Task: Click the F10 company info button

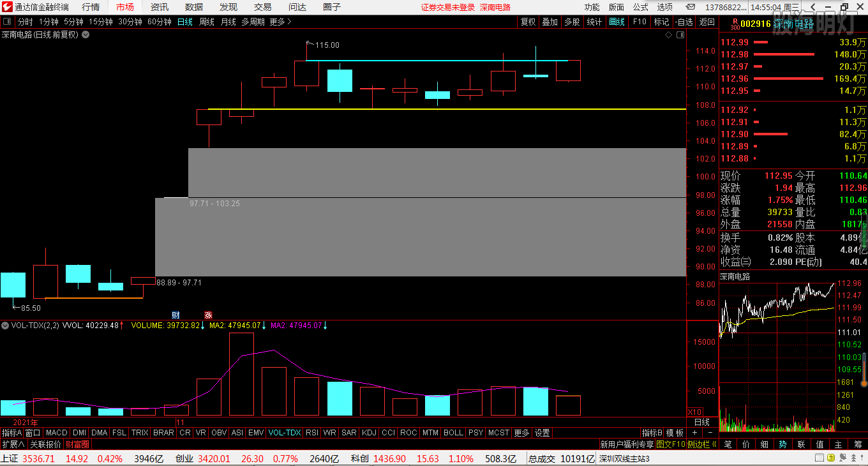Action: [x=640, y=21]
